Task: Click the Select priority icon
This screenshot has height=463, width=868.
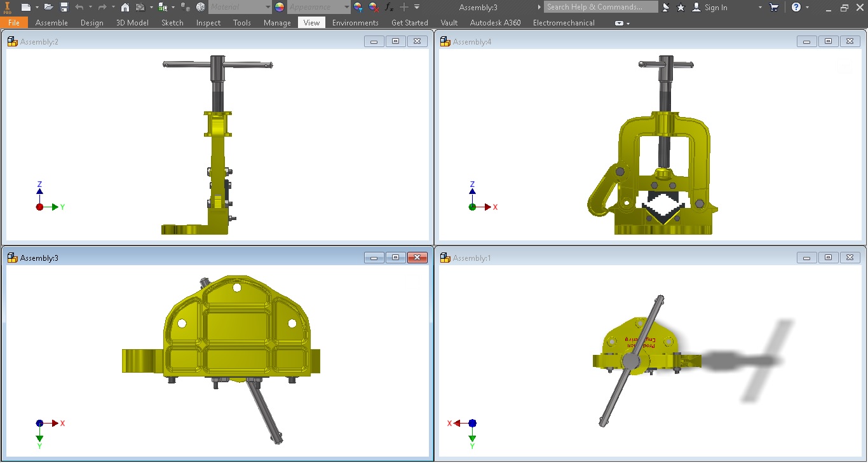Action: click(x=163, y=7)
